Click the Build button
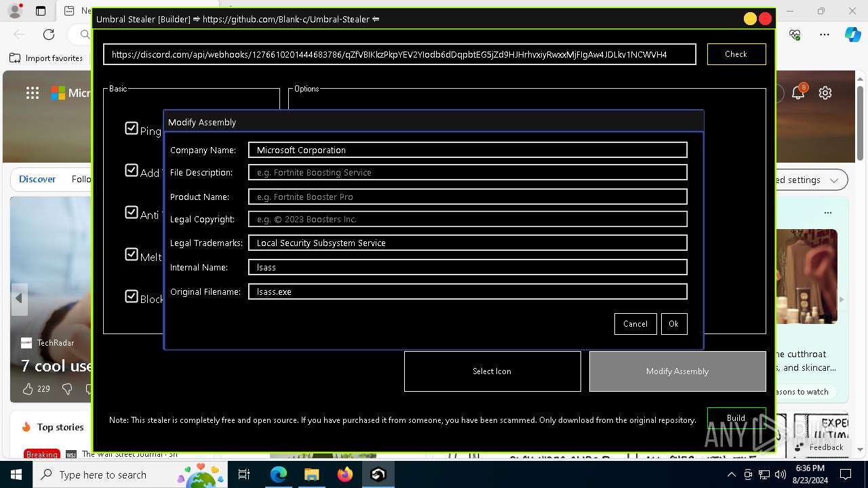This screenshot has width=868, height=488. coord(736,418)
